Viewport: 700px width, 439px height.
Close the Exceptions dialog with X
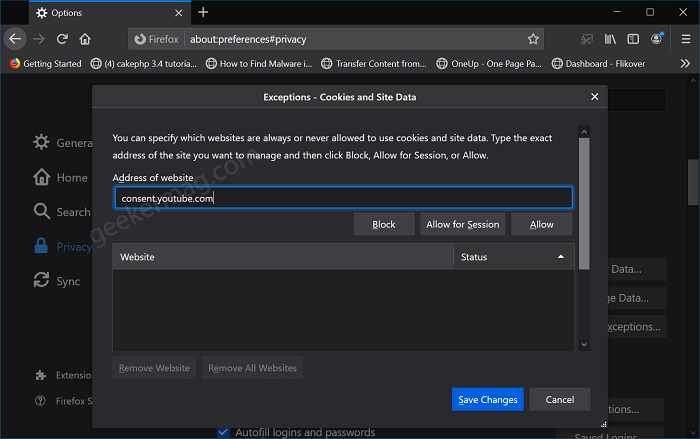pyautogui.click(x=595, y=96)
